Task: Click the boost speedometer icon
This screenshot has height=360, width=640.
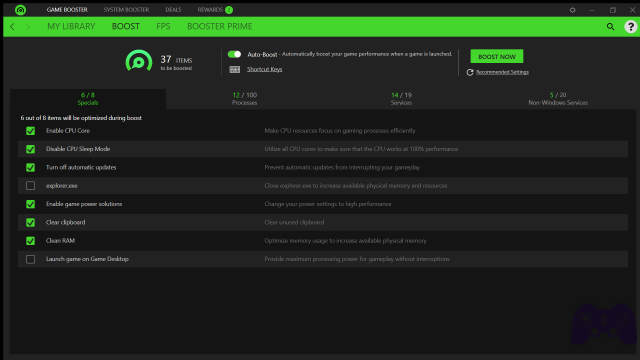Action: pos(139,60)
